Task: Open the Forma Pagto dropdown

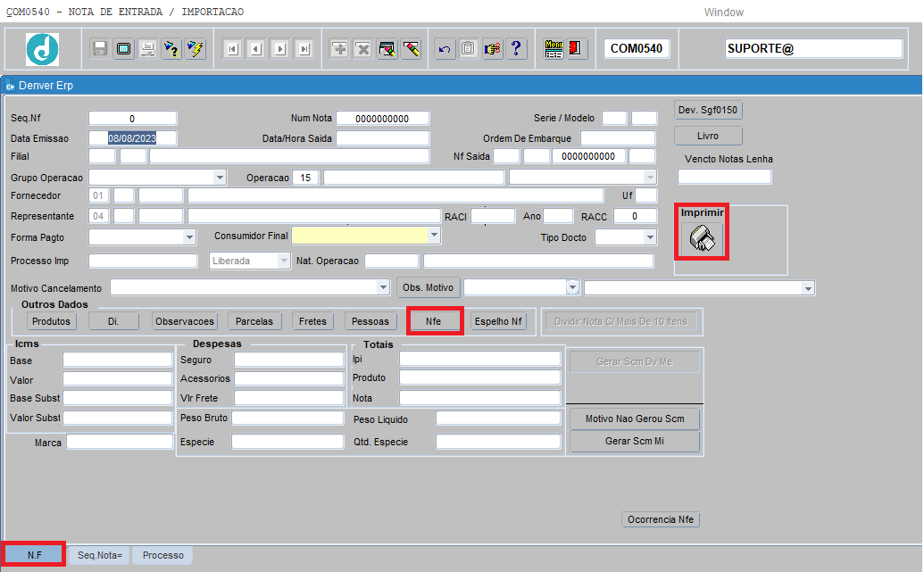Action: pyautogui.click(x=189, y=237)
